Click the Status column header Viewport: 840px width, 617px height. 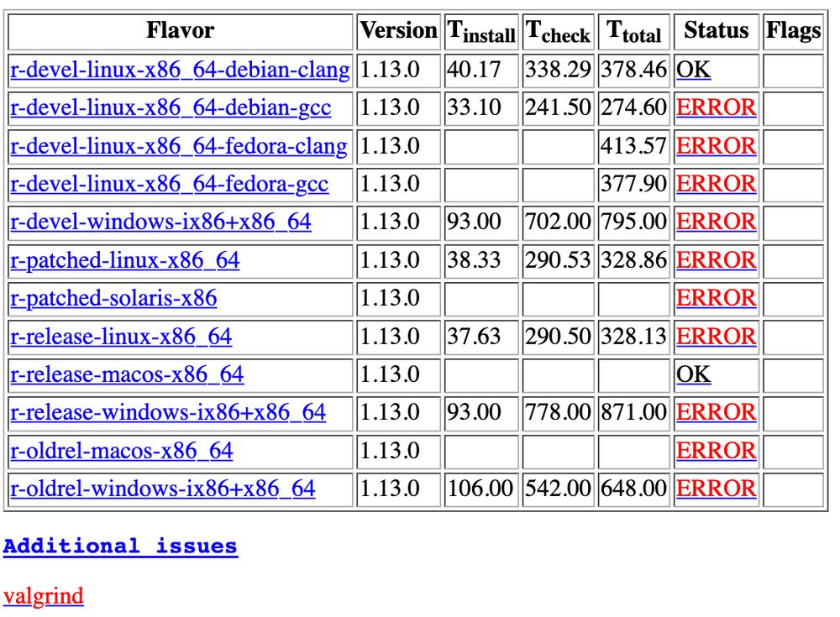point(717,30)
